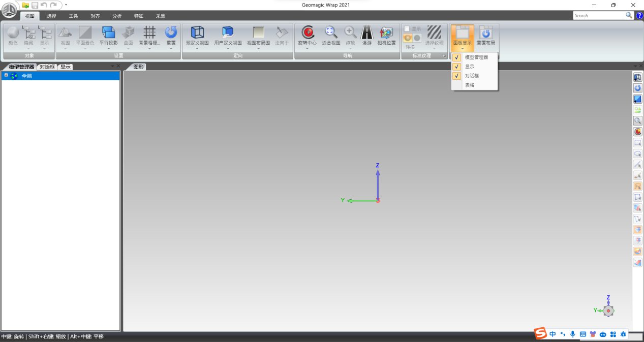Click the 曲面 cube icon
The width and height of the screenshot is (644, 342).
tap(128, 33)
